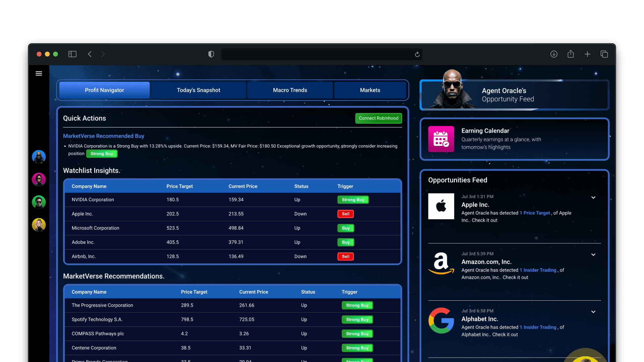The image size is (644, 362).
Task: Switch to the Today's Snapshot tab
Action: pyautogui.click(x=199, y=90)
